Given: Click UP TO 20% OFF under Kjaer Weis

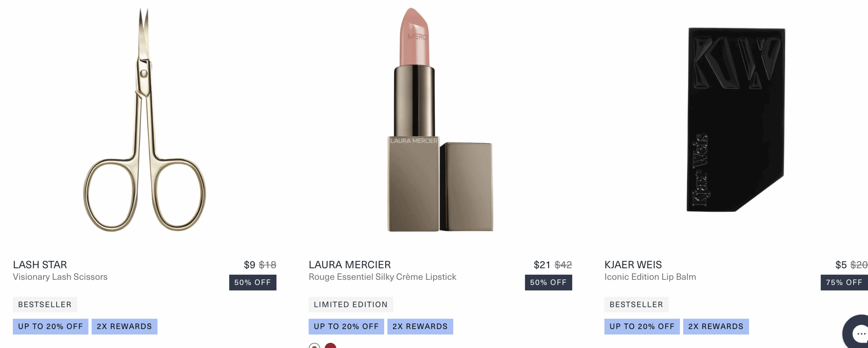Looking at the screenshot, I should pos(642,327).
